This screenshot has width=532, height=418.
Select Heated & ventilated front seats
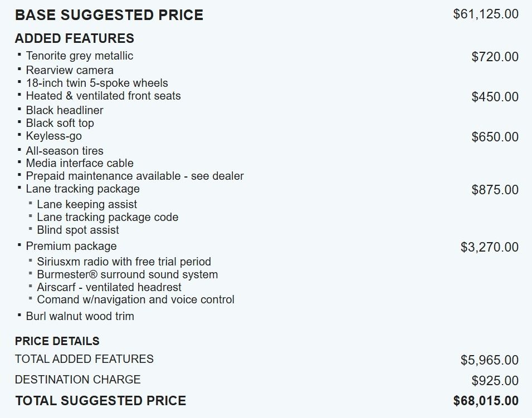pos(103,96)
